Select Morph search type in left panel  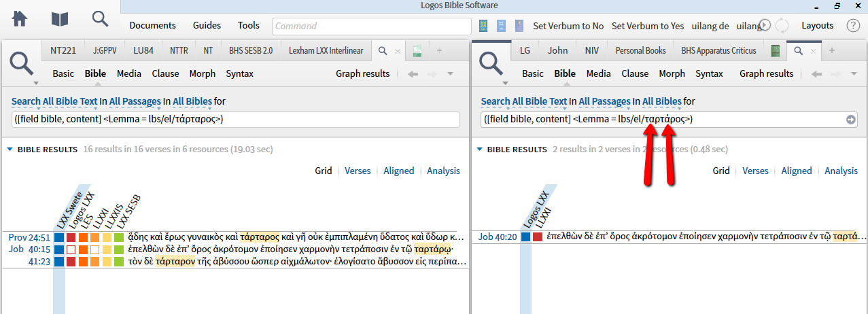pos(202,73)
